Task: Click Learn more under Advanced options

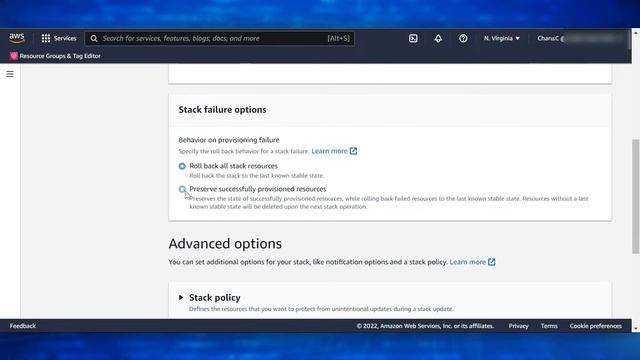Action: click(x=467, y=262)
